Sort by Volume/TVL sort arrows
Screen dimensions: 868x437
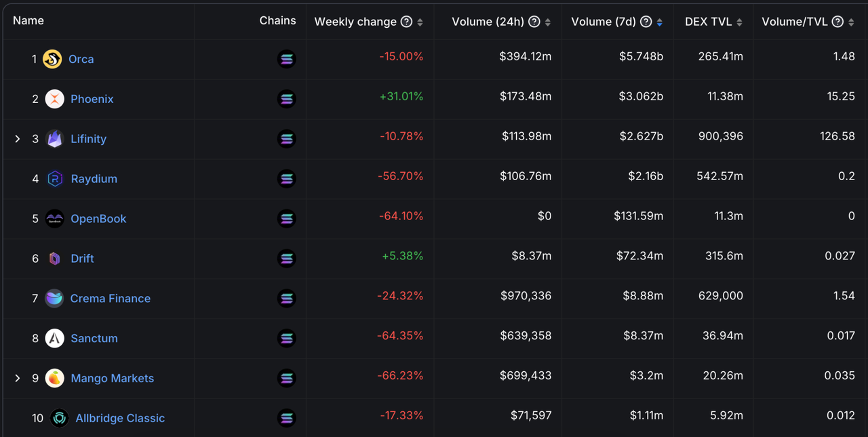851,22
